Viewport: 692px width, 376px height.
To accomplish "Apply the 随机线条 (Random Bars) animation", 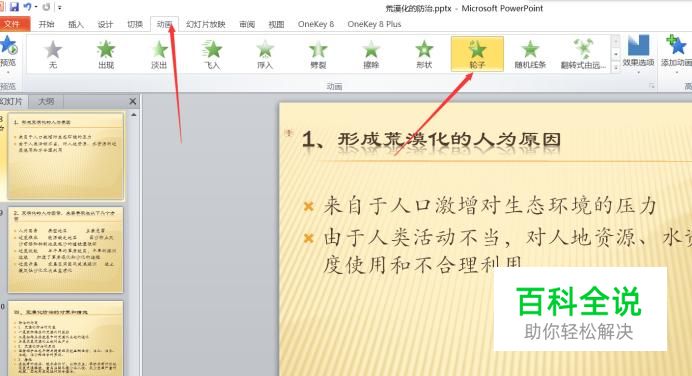I will coord(530,54).
